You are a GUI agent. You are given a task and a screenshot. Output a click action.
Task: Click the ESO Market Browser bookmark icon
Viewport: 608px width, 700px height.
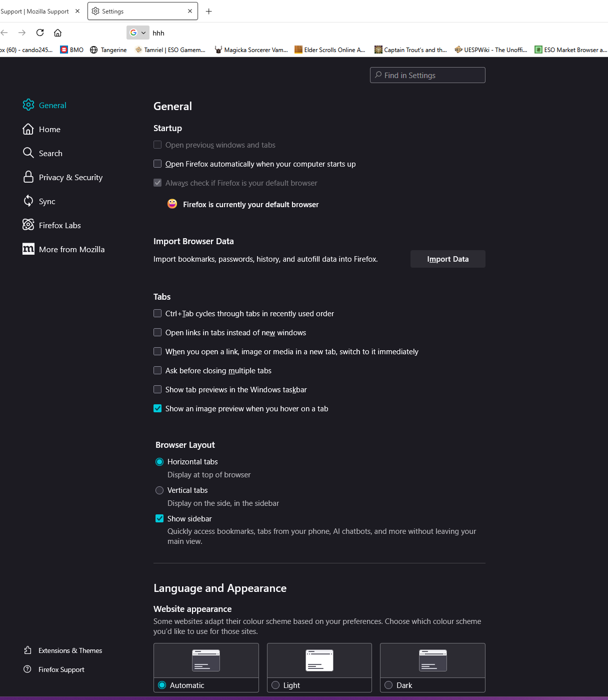pos(538,50)
